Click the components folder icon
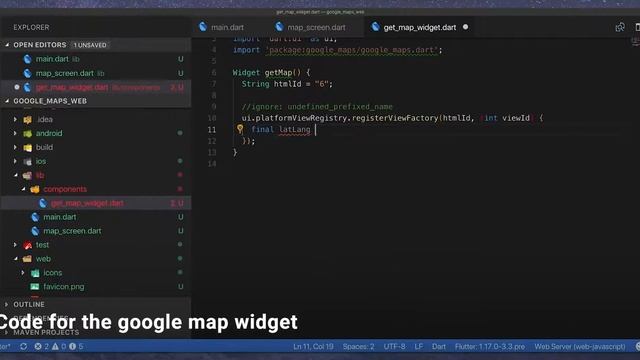 (35, 189)
